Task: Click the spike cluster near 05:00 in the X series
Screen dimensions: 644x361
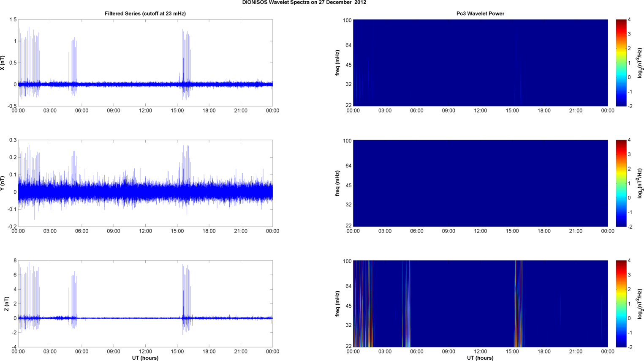Action: pyautogui.click(x=73, y=66)
